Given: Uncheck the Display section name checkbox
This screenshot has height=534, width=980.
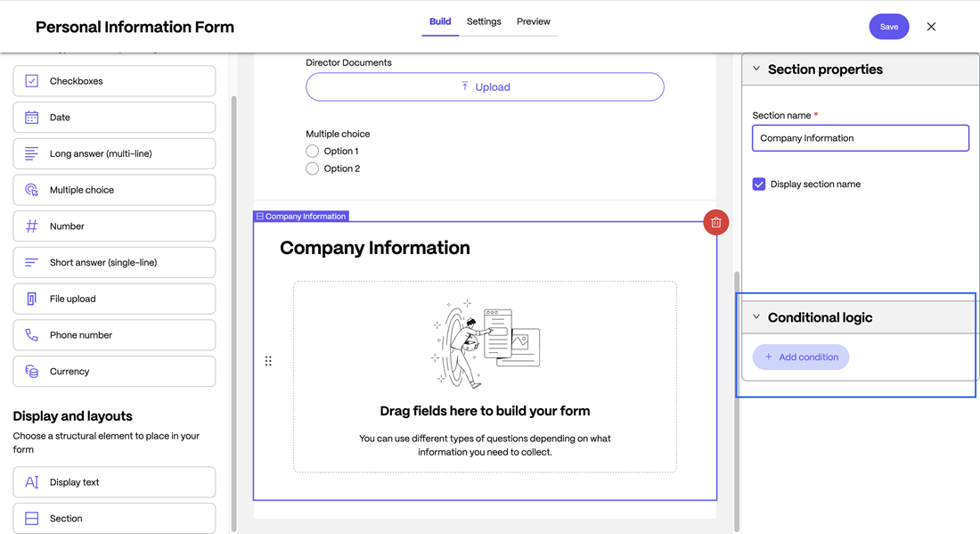Looking at the screenshot, I should coord(759,185).
